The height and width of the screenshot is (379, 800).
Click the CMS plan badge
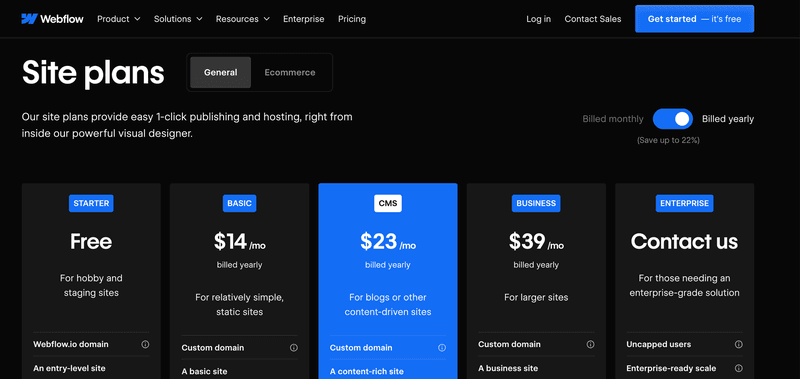[x=388, y=203]
